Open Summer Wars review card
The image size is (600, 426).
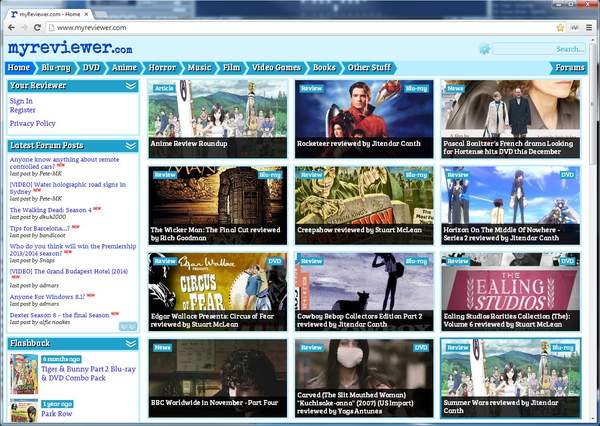[511, 378]
